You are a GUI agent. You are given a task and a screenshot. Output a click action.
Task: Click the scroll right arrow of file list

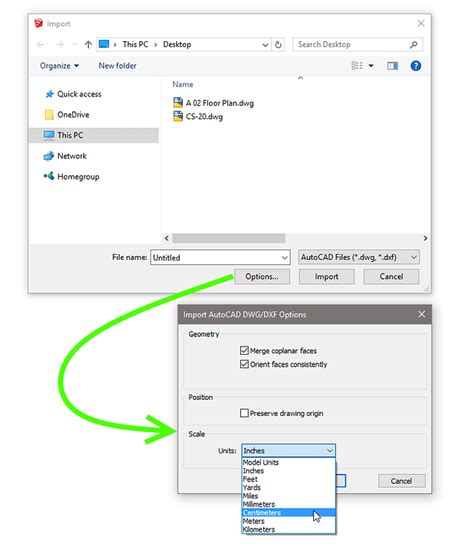[x=425, y=238]
